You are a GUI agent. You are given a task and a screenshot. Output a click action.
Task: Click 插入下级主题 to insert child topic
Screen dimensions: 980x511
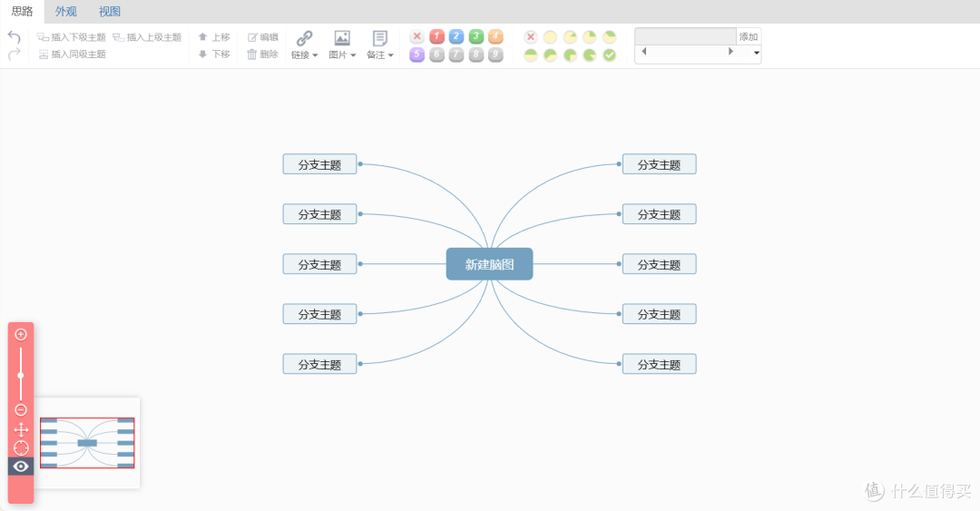point(72,37)
